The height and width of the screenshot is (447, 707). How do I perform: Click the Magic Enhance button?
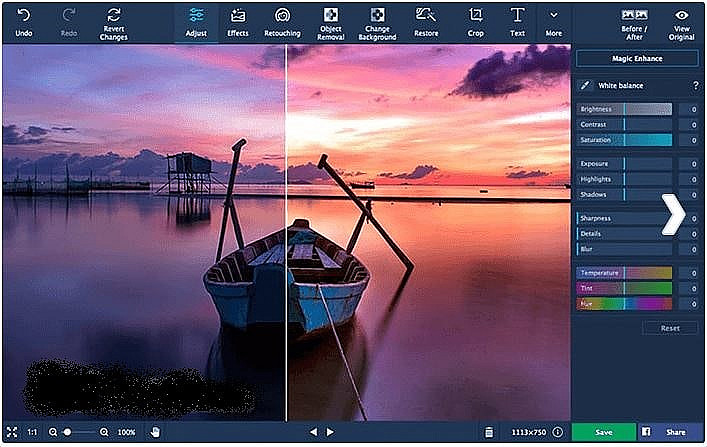click(x=637, y=59)
